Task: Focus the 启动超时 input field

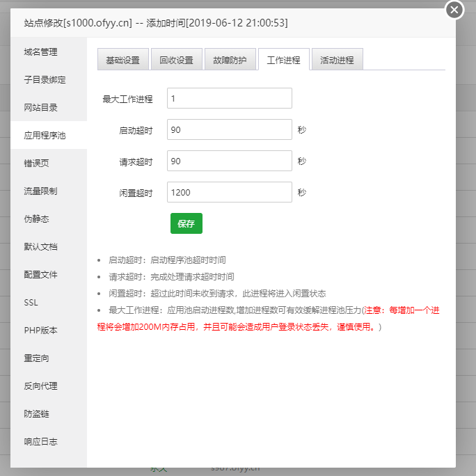Action: pos(230,129)
